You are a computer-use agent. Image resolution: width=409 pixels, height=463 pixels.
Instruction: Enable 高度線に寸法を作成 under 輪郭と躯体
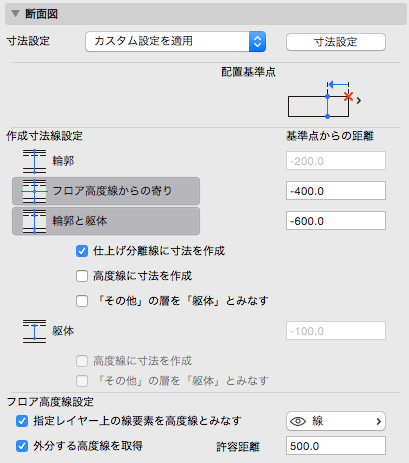click(x=82, y=276)
